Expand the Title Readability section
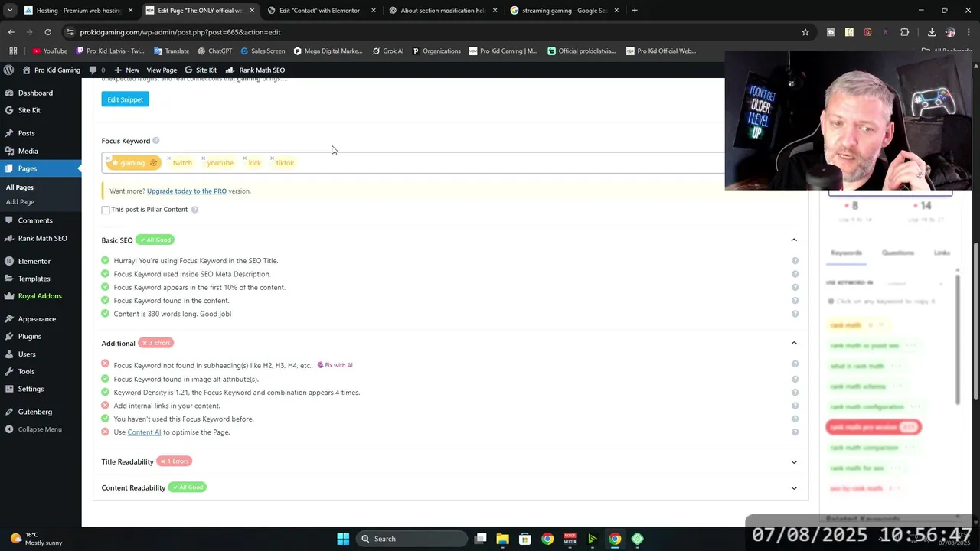Screen dimensions: 980x551 click(794, 462)
